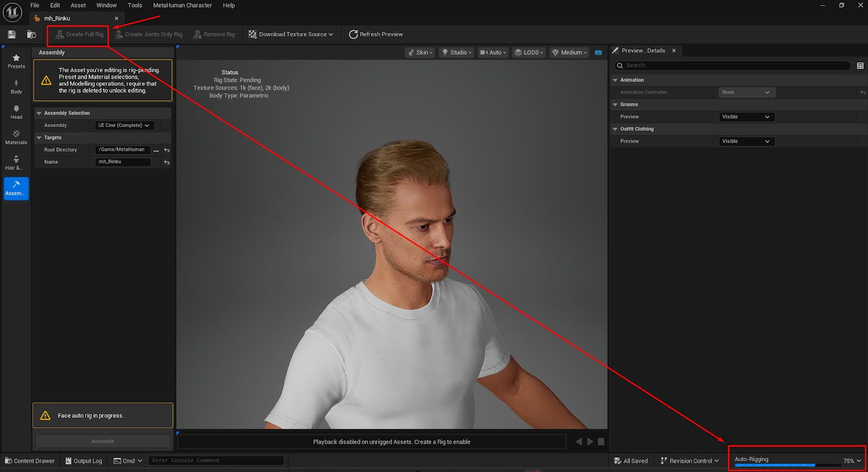Screen dimensions: 868x472
Task: Browse for Root Directory with ellipsis button
Action: pyautogui.click(x=156, y=150)
